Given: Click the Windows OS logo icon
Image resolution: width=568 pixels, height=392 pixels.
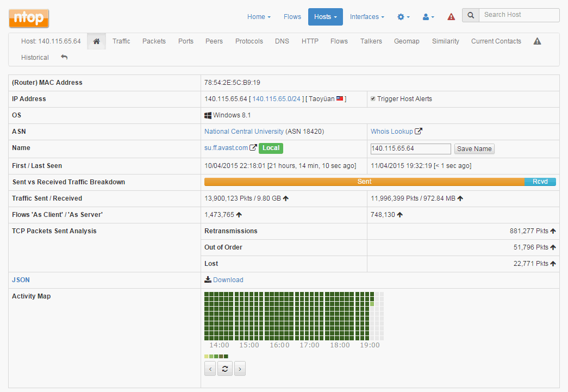Looking at the screenshot, I should point(208,115).
